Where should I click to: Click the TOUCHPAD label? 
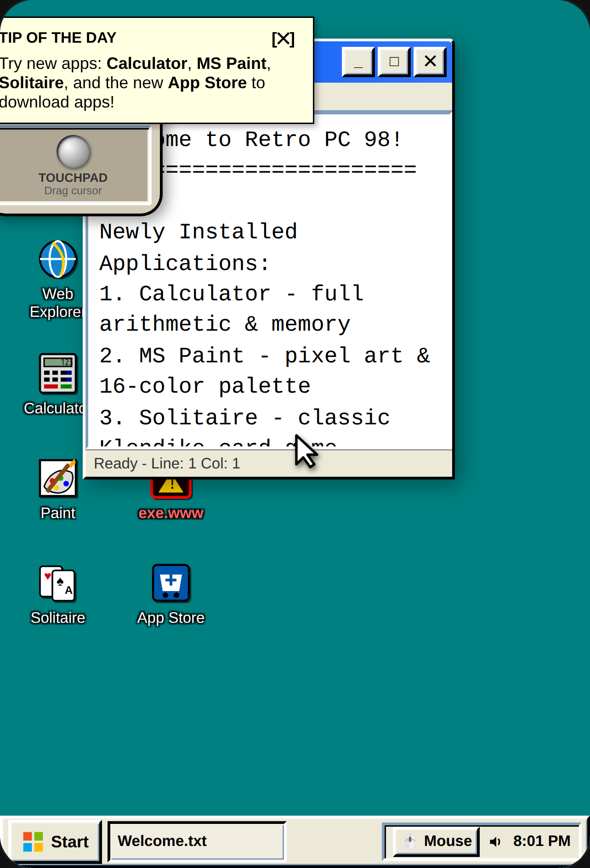pos(73,178)
